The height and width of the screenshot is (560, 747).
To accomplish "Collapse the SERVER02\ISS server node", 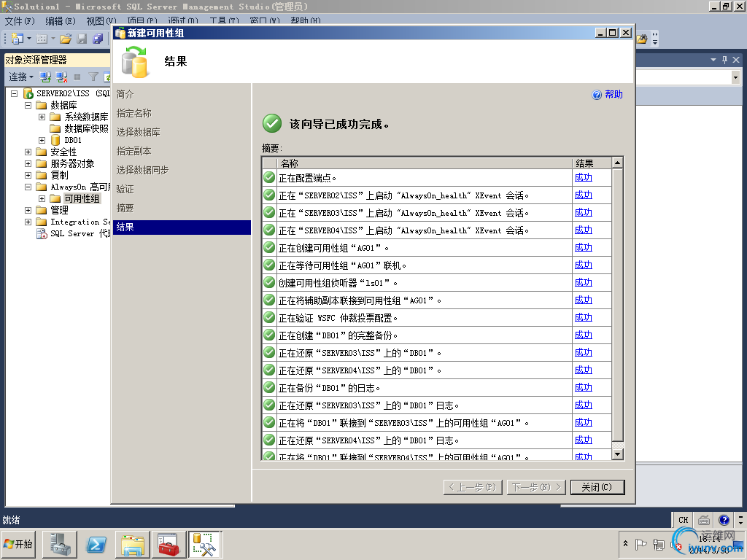I will (15, 93).
